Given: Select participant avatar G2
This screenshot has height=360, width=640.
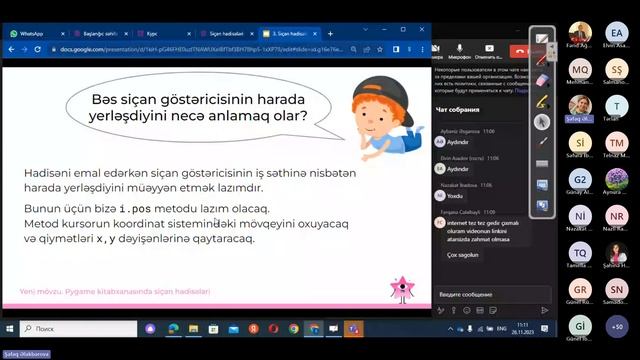Looking at the screenshot, I should coord(580,180).
